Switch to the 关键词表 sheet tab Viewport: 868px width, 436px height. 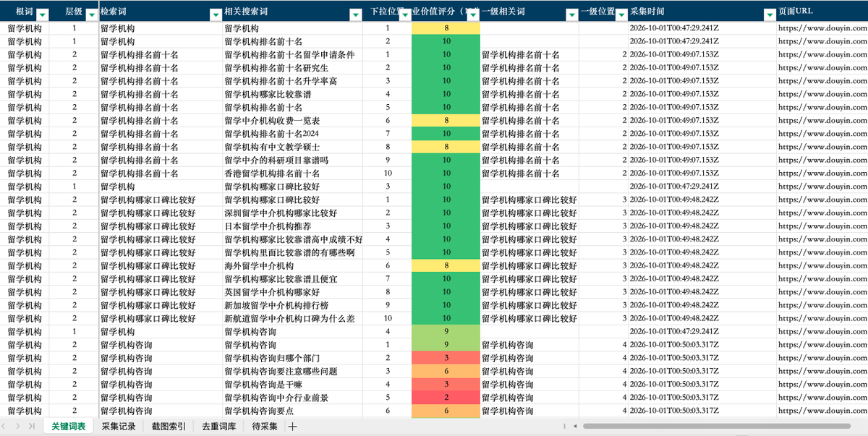click(69, 427)
